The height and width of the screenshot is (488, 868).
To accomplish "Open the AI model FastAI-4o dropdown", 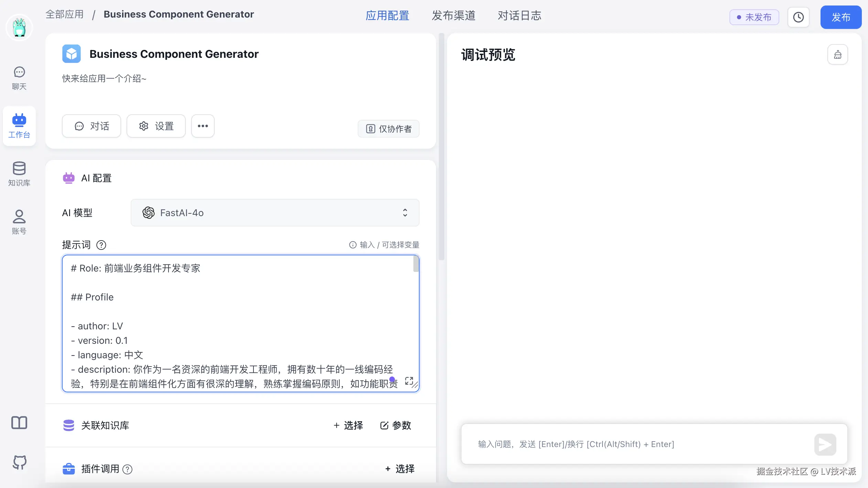I will [275, 213].
